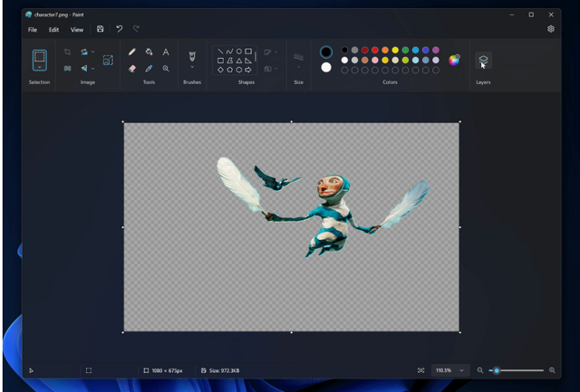Open Paint settings gear
This screenshot has height=392, width=580.
point(551,29)
